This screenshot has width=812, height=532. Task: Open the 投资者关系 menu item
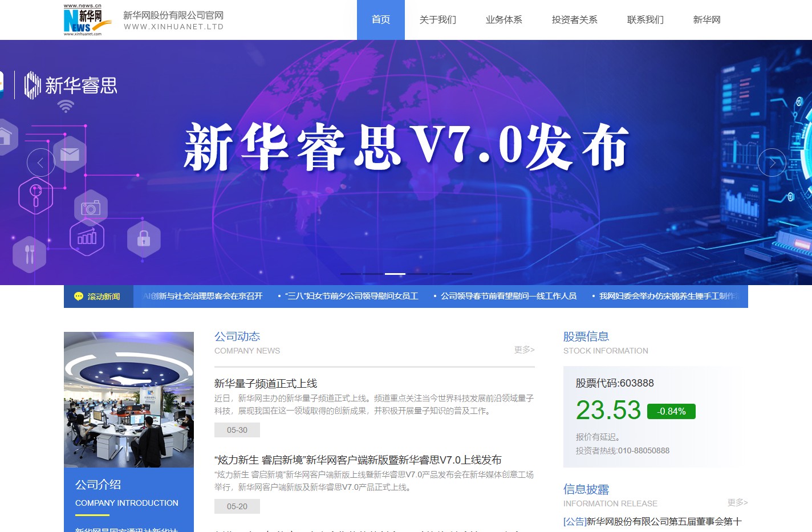coord(575,20)
